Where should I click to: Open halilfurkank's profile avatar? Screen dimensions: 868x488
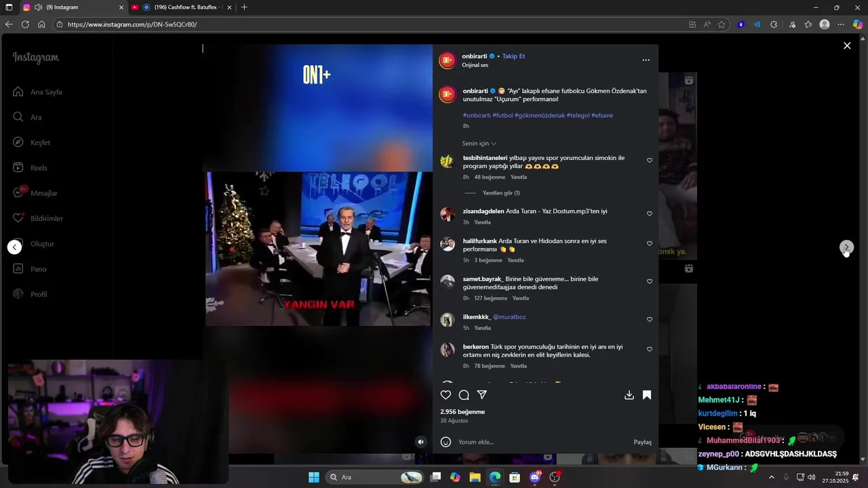click(x=447, y=244)
